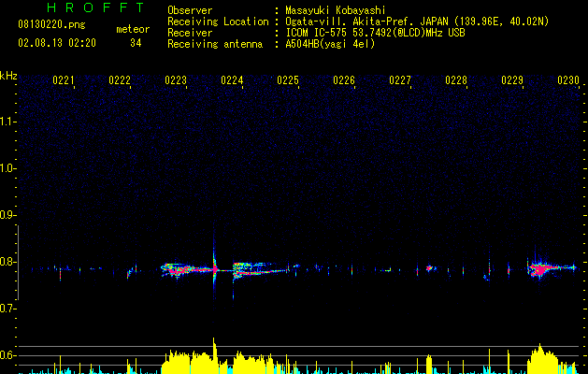Click the Receiver ICOM IC-575 line
This screenshot has height=374, width=588.
[375, 33]
